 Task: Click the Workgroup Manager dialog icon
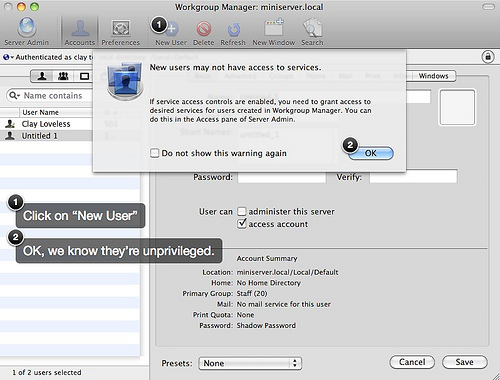point(126,82)
